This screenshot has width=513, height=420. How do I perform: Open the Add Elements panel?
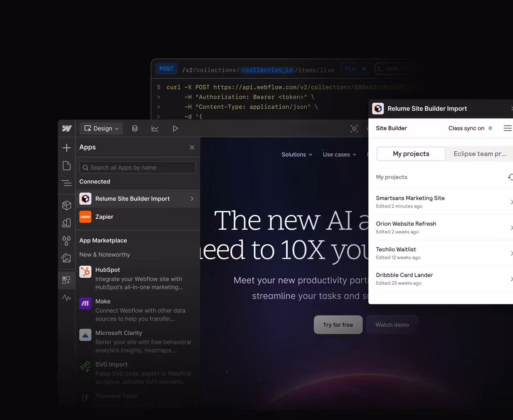tap(66, 148)
